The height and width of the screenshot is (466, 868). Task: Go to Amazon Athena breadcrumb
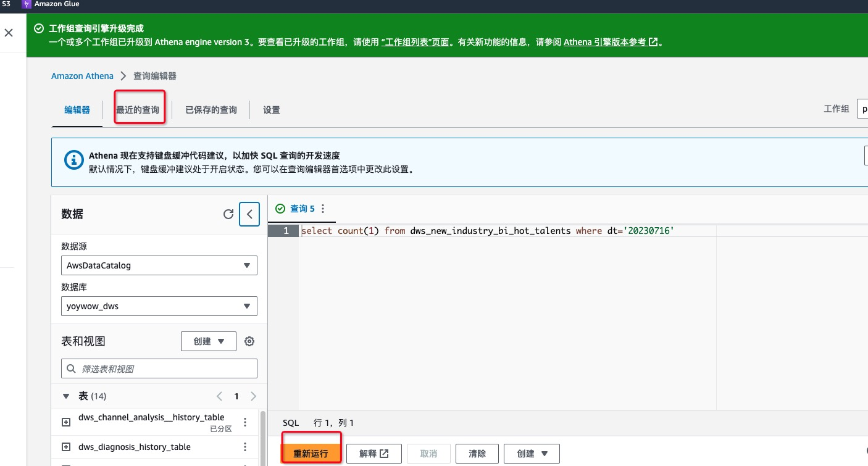82,76
